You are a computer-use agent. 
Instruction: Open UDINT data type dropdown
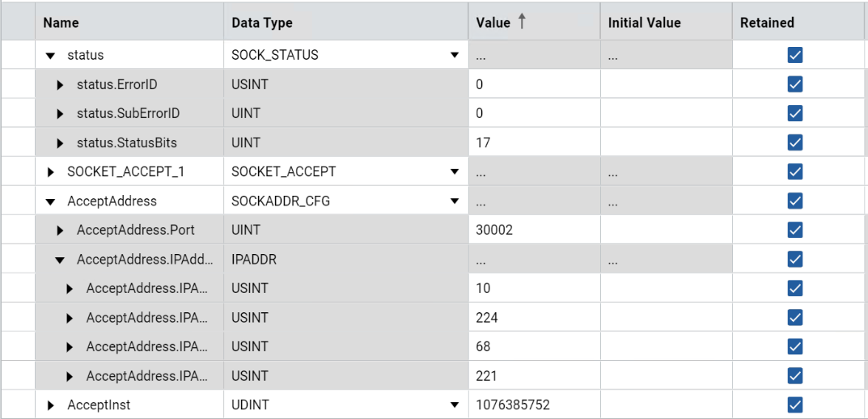pyautogui.click(x=455, y=405)
